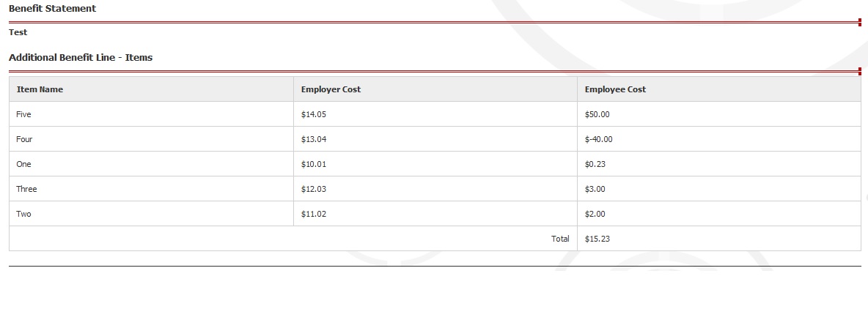
Task: Select the item named Three
Action: click(x=26, y=189)
